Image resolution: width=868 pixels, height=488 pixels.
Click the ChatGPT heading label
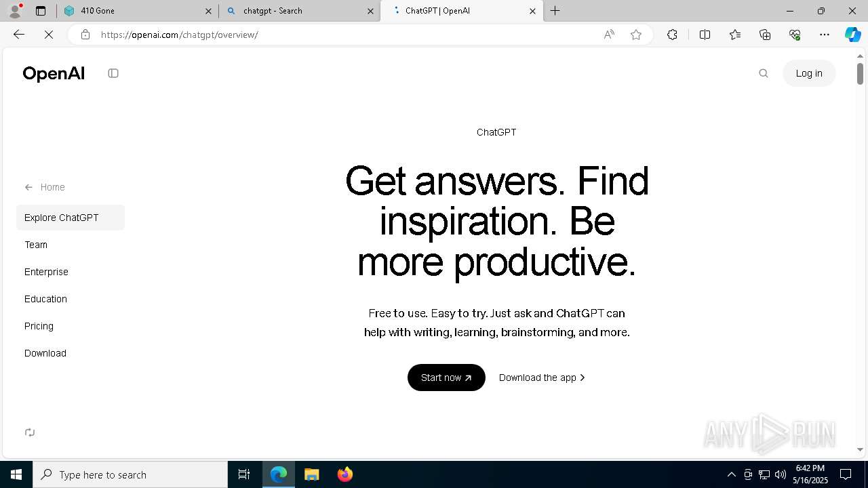[496, 132]
